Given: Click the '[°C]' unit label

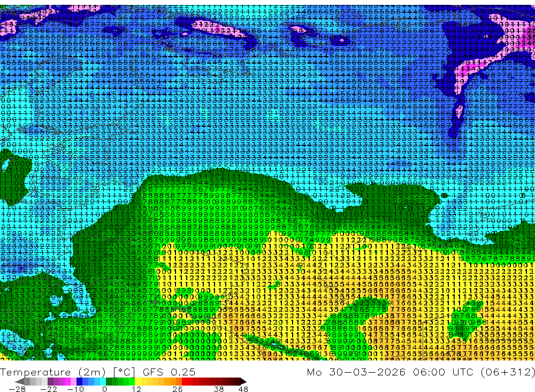Looking at the screenshot, I should (124, 372).
